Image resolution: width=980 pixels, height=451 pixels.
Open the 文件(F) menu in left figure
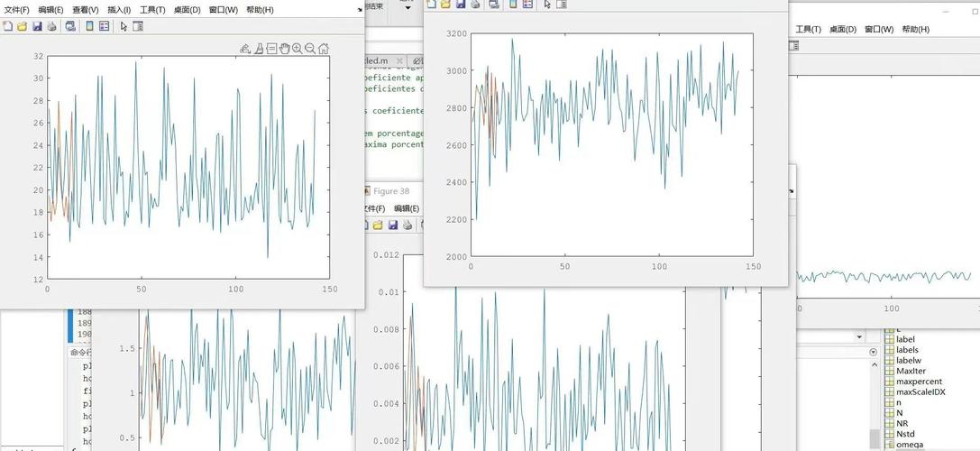point(14,10)
